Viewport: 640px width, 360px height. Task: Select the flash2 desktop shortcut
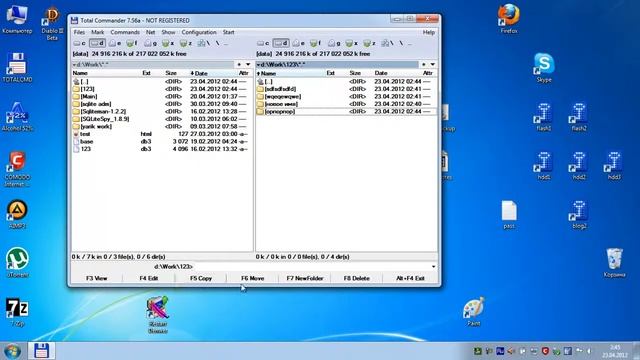point(579,116)
